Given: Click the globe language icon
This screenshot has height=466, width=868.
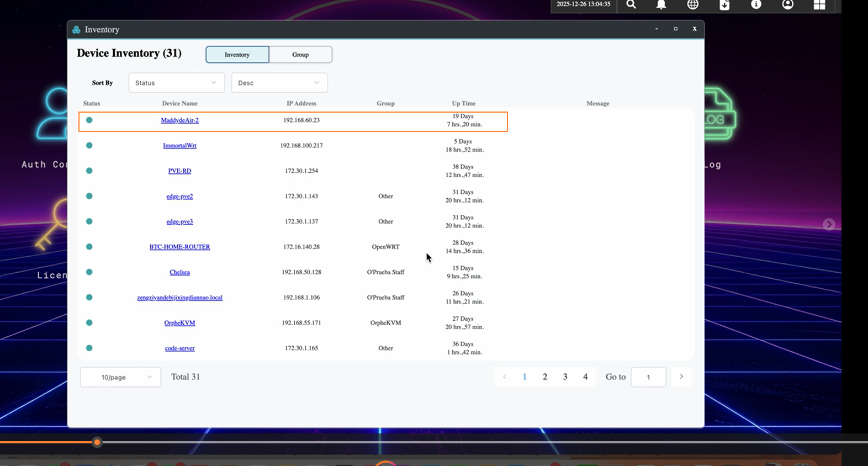Looking at the screenshot, I should [x=692, y=5].
